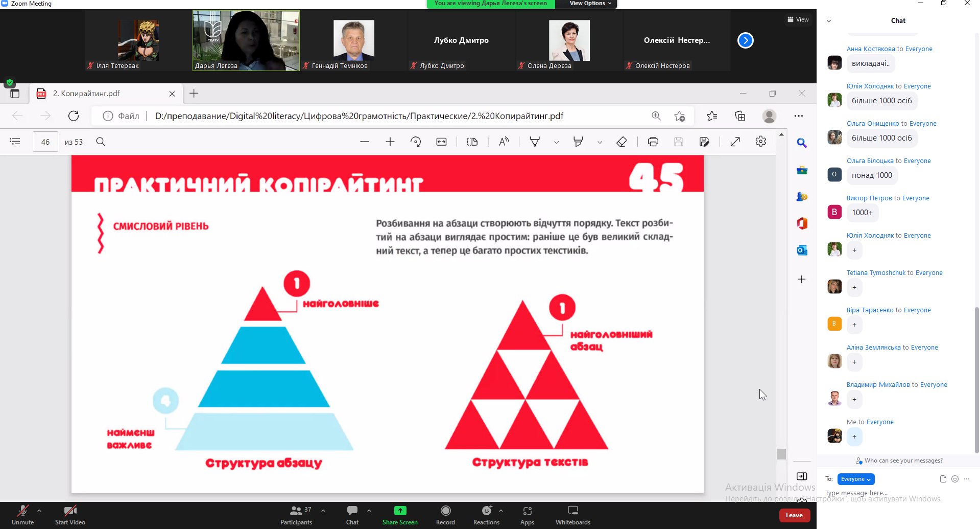Click Save as icon in PDF toolbar
The width and height of the screenshot is (980, 529).
coord(704,142)
